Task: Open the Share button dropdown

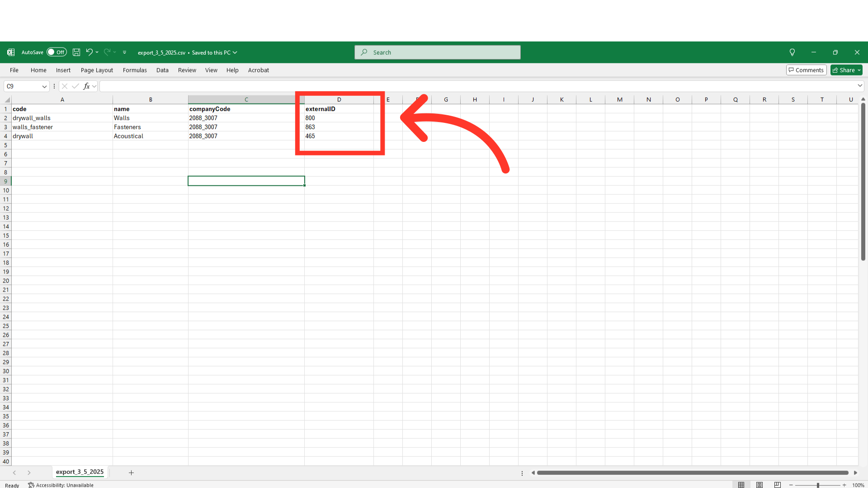Action: 859,70
